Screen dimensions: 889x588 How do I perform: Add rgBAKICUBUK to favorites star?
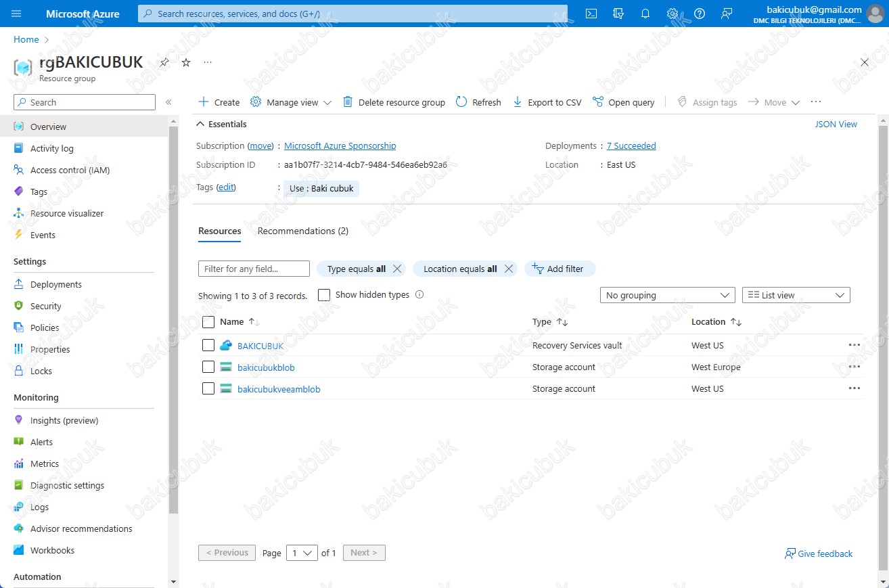click(186, 62)
